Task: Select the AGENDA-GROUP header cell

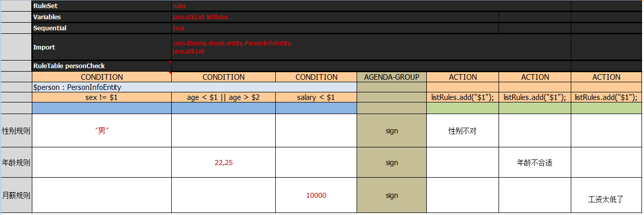Action: 391,77
